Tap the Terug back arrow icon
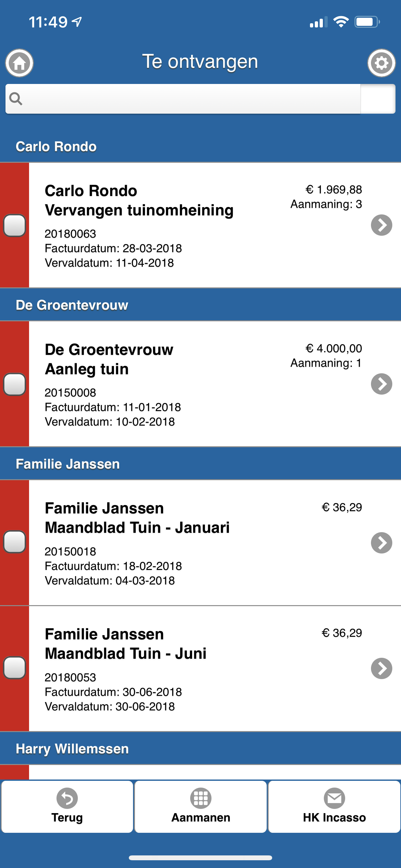Image resolution: width=401 pixels, height=868 pixels. (67, 798)
